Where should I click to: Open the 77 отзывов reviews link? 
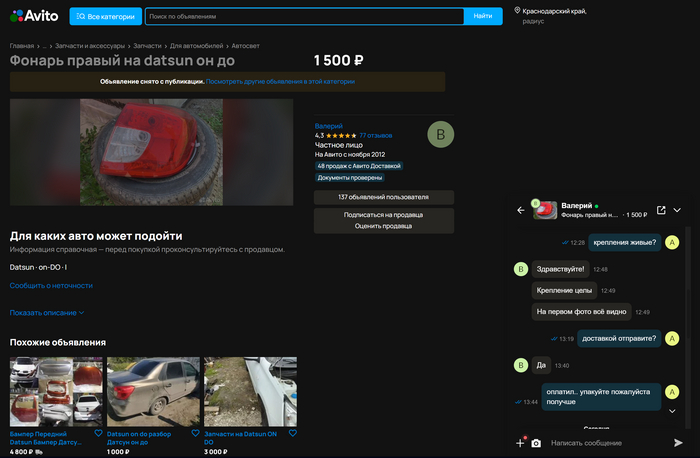point(375,135)
